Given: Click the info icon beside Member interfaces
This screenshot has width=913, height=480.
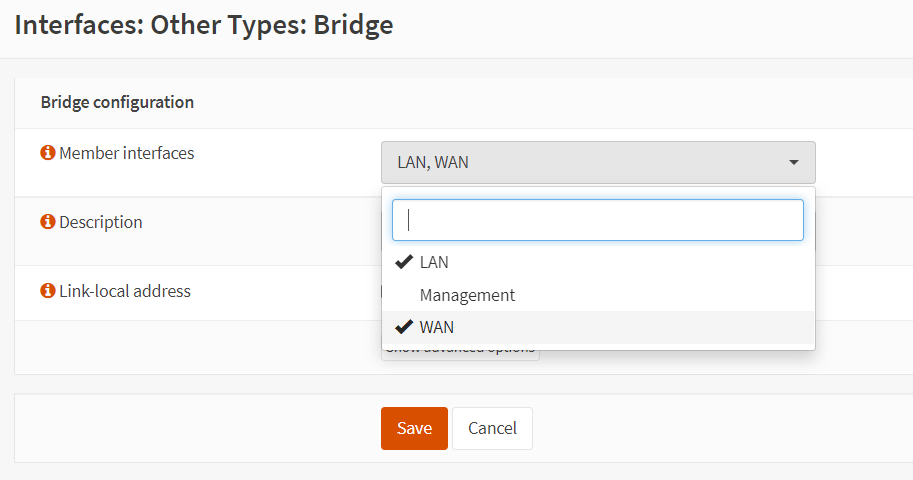Looking at the screenshot, I should 47,154.
